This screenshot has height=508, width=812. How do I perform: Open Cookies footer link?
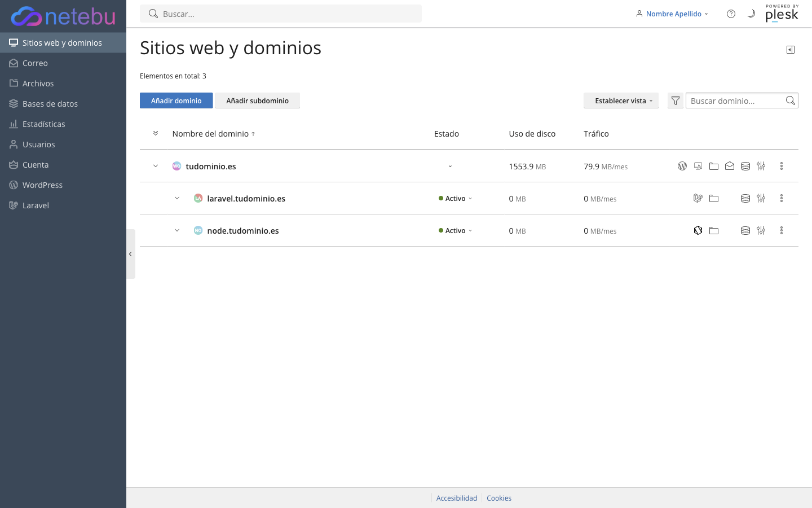(499, 498)
